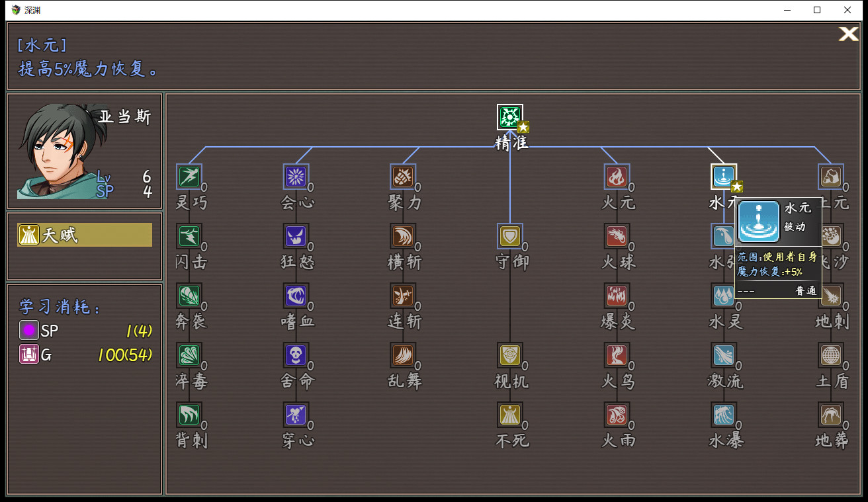
Task: Click the 灵巧 skill icon
Action: click(190, 176)
